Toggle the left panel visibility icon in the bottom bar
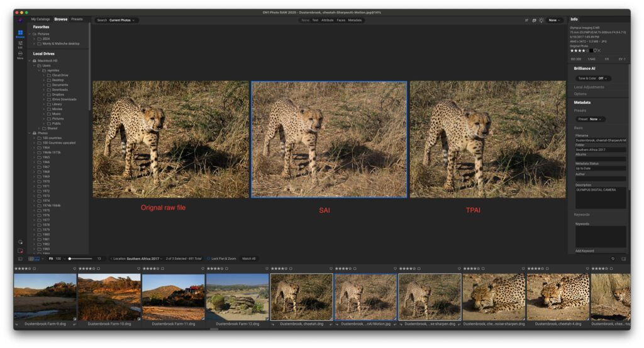644x348 pixels. tap(20, 259)
